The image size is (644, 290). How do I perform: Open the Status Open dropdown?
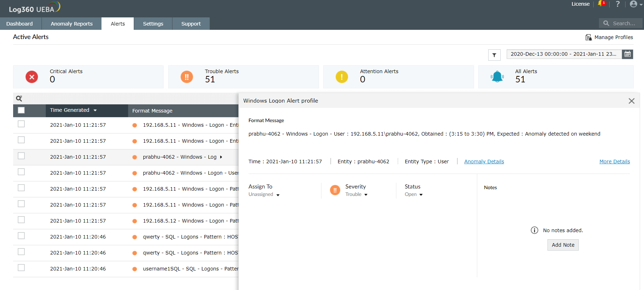click(414, 195)
